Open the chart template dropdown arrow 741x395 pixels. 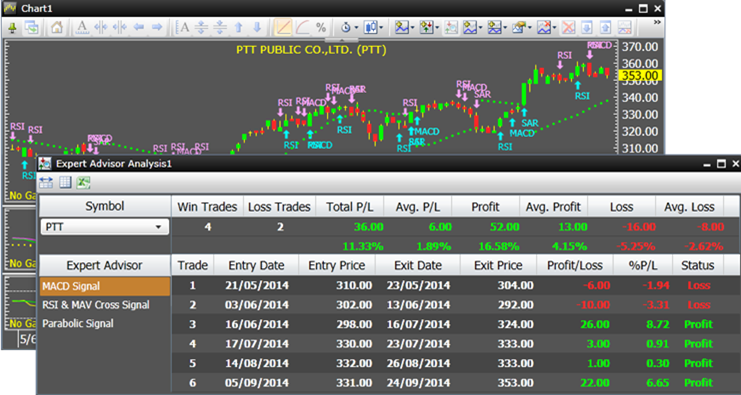coord(529,28)
